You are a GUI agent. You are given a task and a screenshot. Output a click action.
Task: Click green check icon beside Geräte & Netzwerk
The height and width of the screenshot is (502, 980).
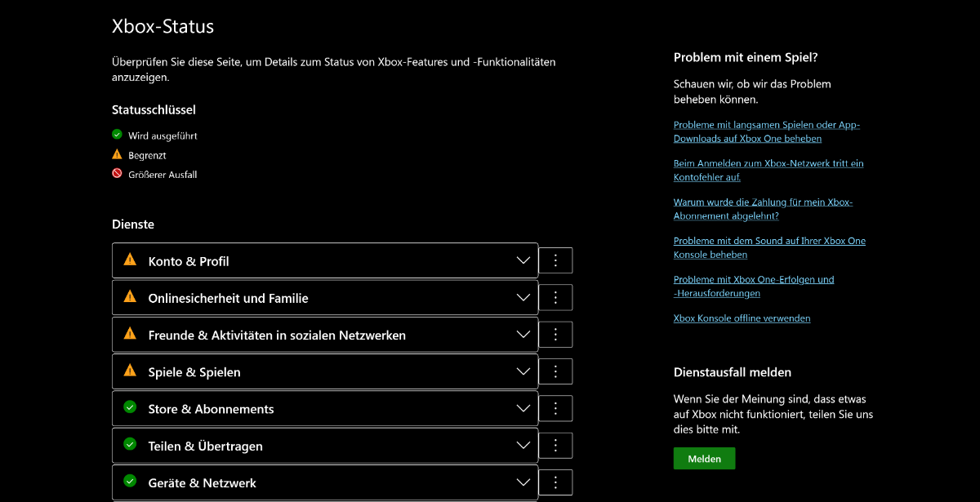point(130,481)
